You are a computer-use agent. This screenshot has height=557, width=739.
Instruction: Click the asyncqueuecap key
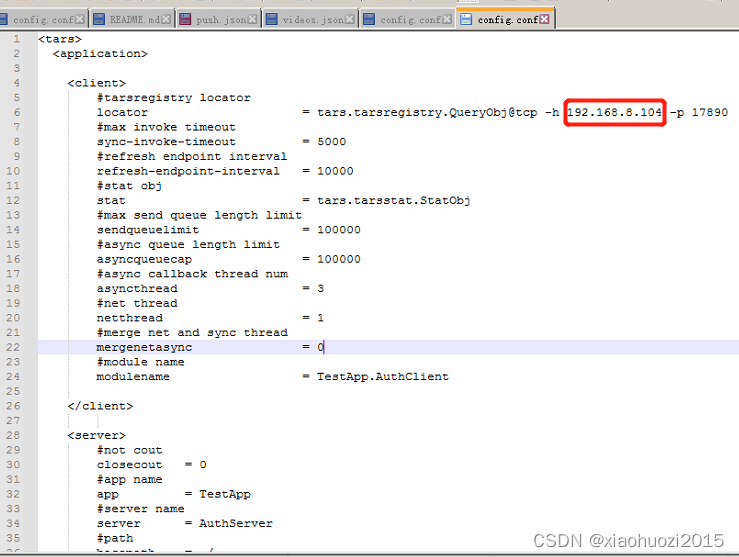pyautogui.click(x=144, y=260)
